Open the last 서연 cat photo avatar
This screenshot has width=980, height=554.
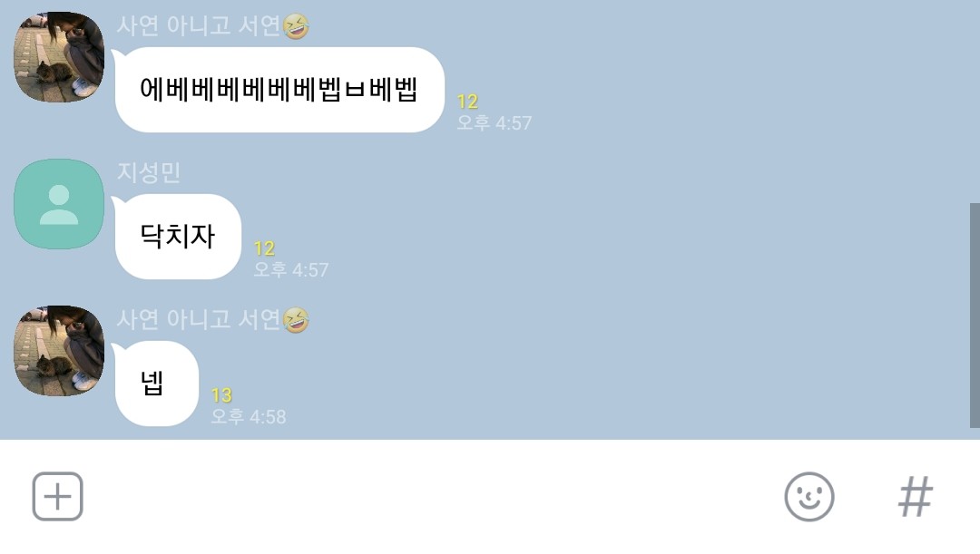coord(59,351)
